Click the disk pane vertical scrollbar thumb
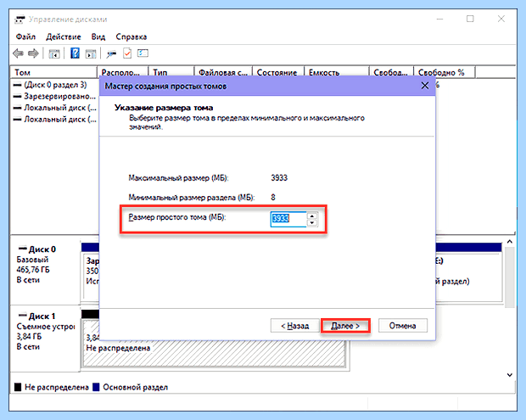The image size is (526, 420). (x=510, y=277)
